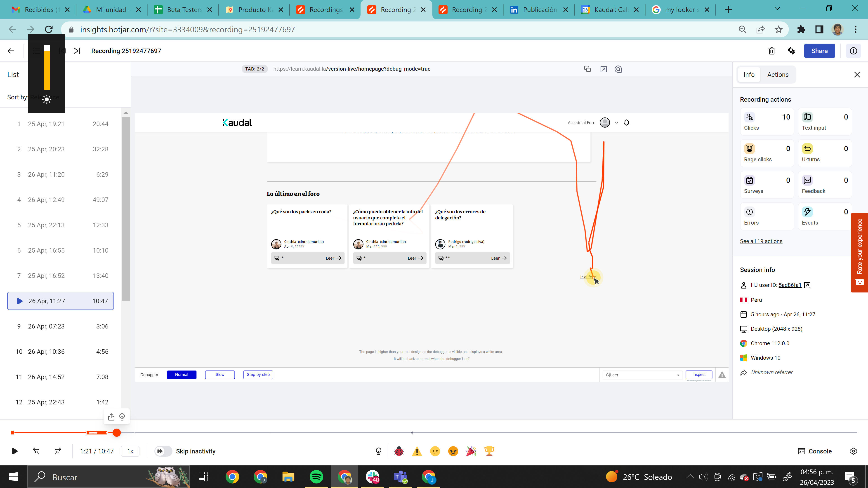
Task: Open the Beta Testers browser tab
Action: coord(183,9)
